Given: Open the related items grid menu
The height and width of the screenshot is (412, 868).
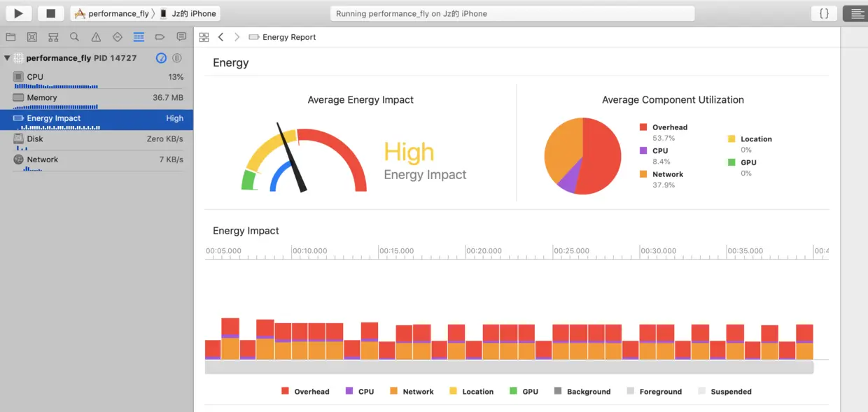Looking at the screenshot, I should tap(204, 37).
